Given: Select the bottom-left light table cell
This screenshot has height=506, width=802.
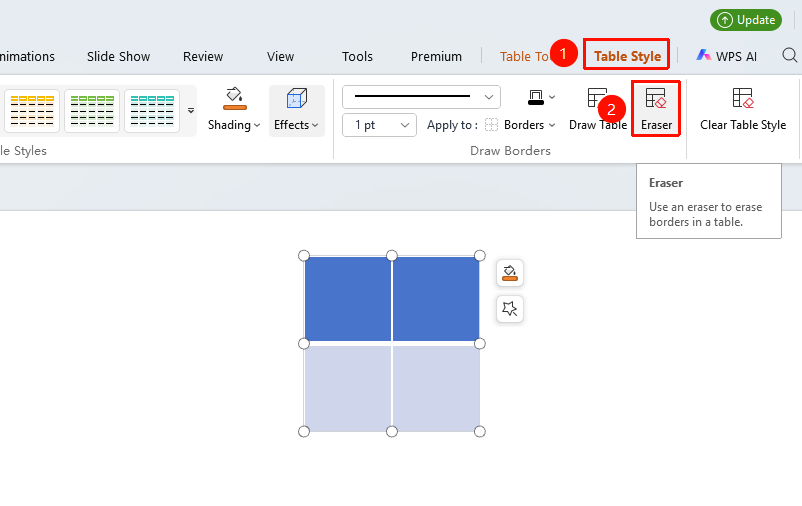Looking at the screenshot, I should point(348,388).
